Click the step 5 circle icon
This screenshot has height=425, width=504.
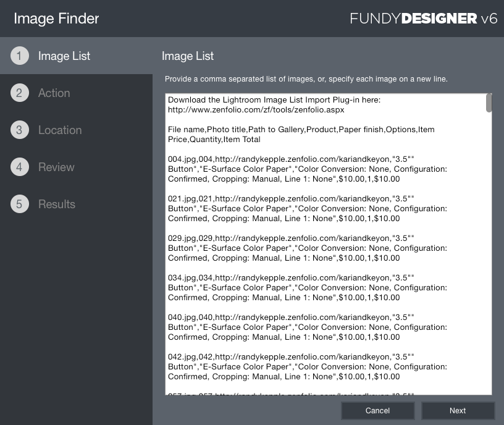[20, 204]
